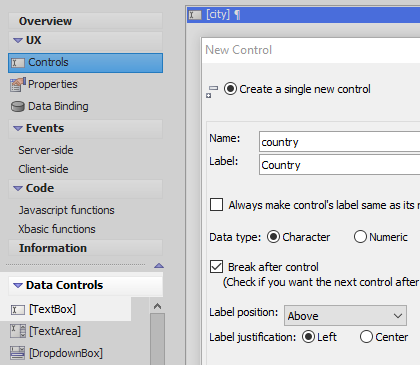
Task: Open Xbasic functions
Action: pyautogui.click(x=57, y=229)
